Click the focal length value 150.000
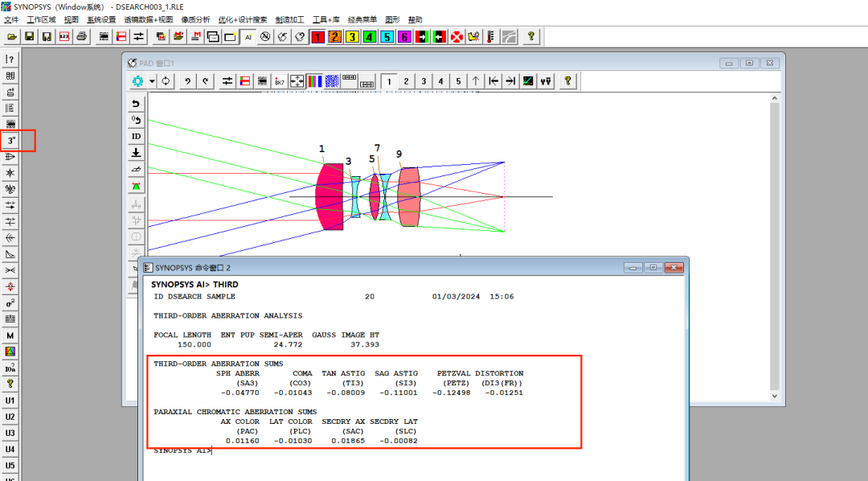Screen dimensions: 868x481 194,344
